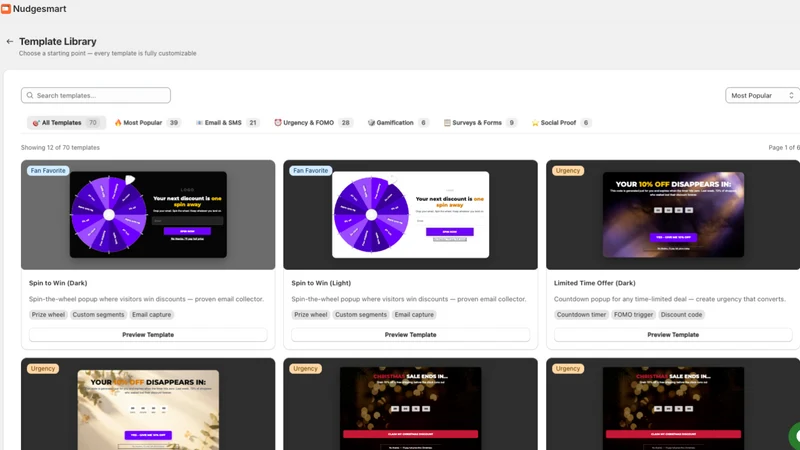Screen dimensions: 800x450
Task: Switch to the Most Popular tab
Action: pos(147,122)
